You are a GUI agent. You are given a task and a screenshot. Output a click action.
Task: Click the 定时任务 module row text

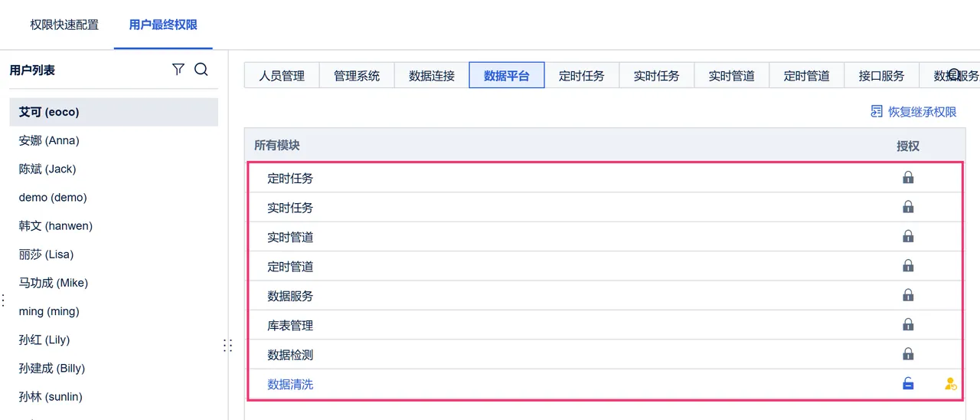tap(290, 179)
